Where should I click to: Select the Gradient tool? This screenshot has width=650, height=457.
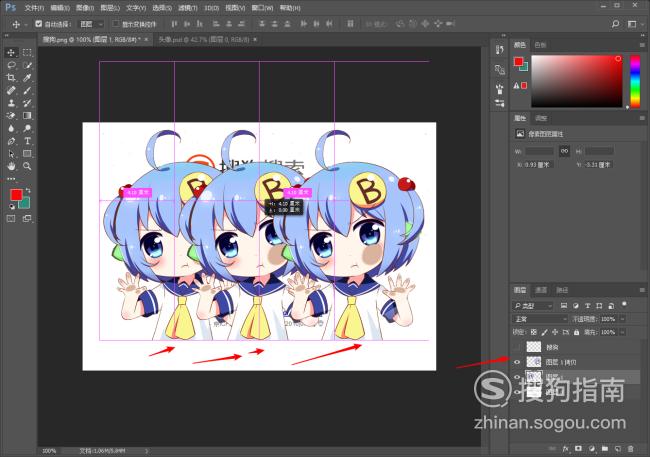coord(27,116)
